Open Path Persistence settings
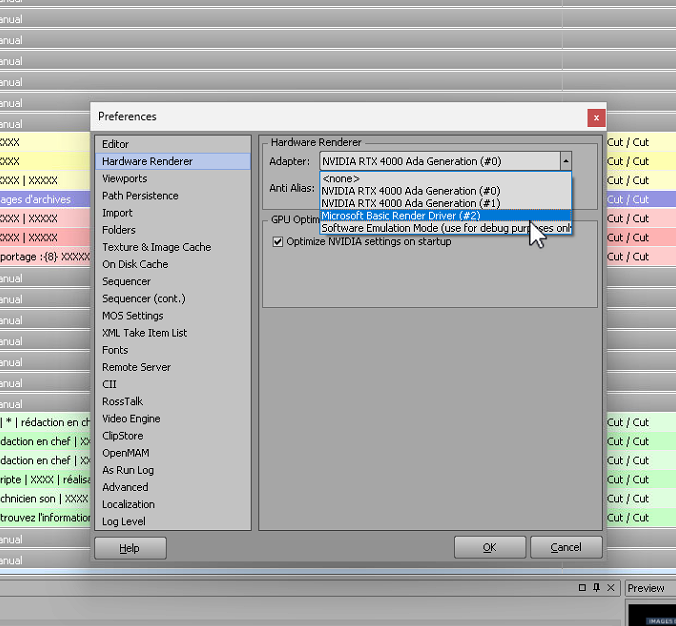 point(173,196)
